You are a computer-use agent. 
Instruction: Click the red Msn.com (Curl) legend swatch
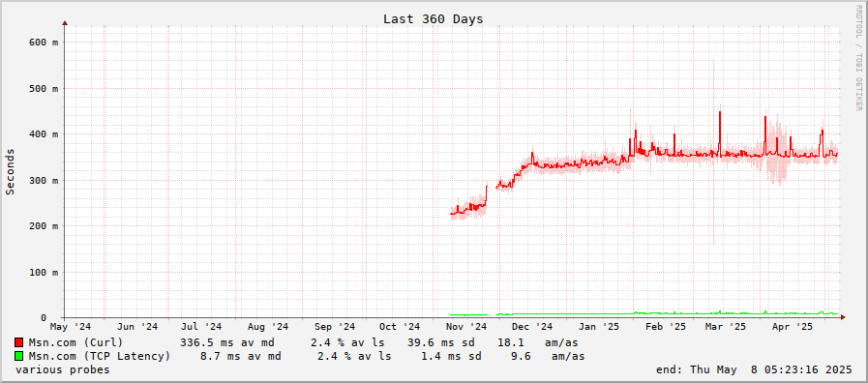pyautogui.click(x=19, y=342)
